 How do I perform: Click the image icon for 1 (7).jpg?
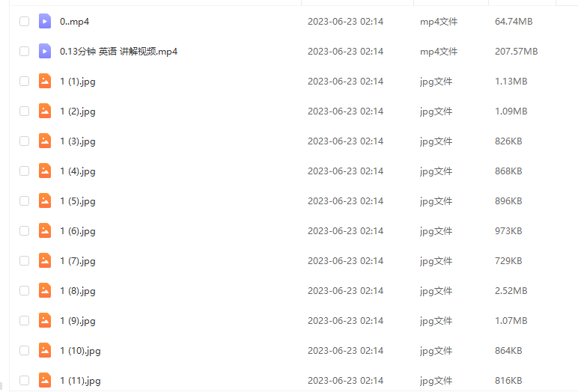pos(45,260)
